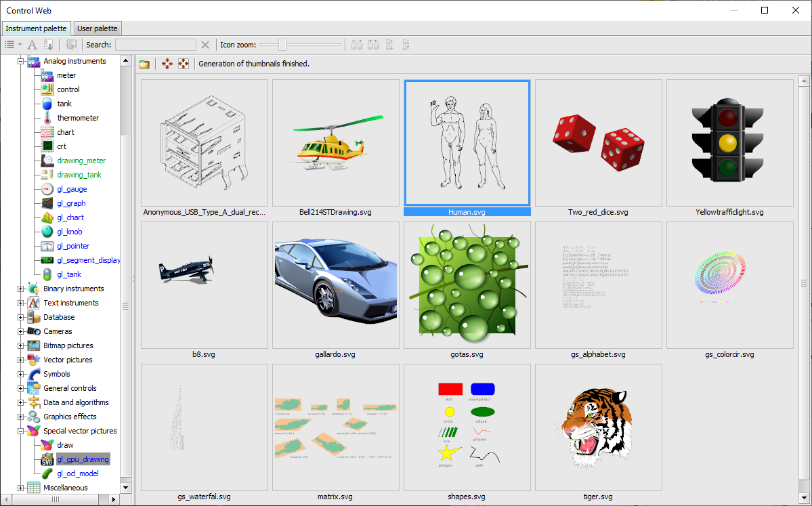Switch to the User palette tab
The image size is (812, 506).
(x=98, y=28)
